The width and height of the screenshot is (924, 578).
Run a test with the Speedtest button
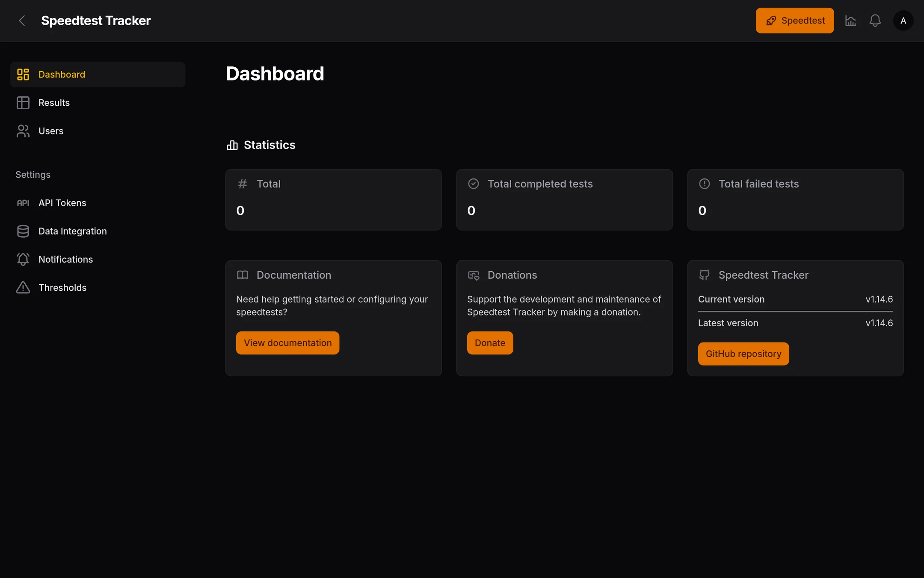click(795, 21)
